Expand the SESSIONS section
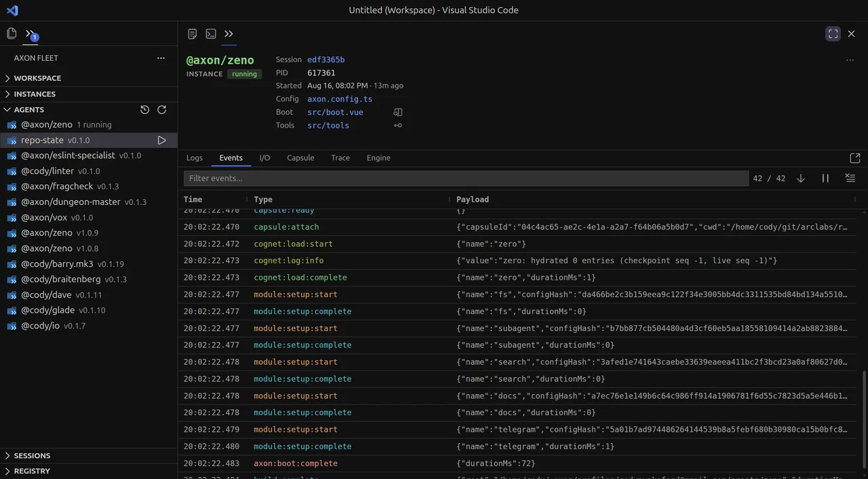Viewport: 868px width, 479px height. [x=88, y=455]
